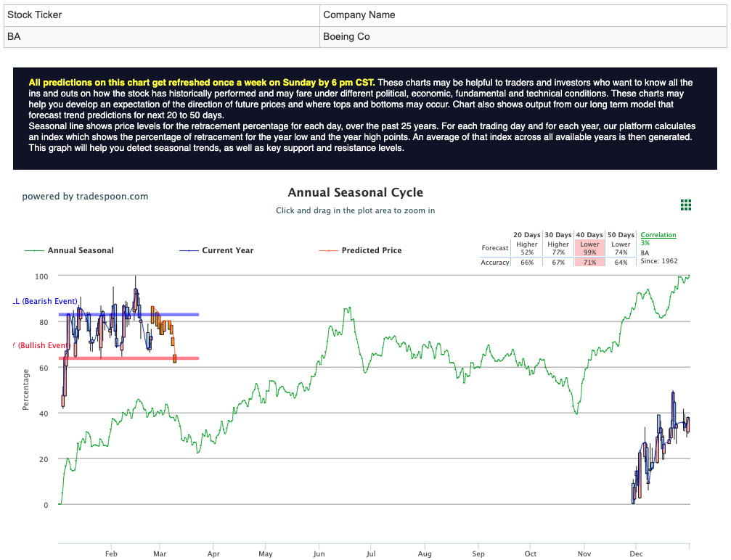Click the 'Since: 1962' text
This screenshot has width=731, height=560.
pos(658,261)
